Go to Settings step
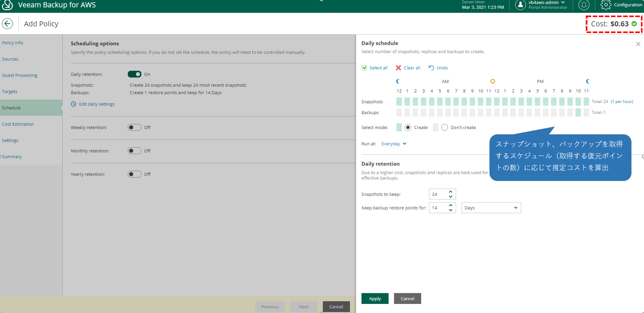The width and height of the screenshot is (644, 313). [x=10, y=140]
